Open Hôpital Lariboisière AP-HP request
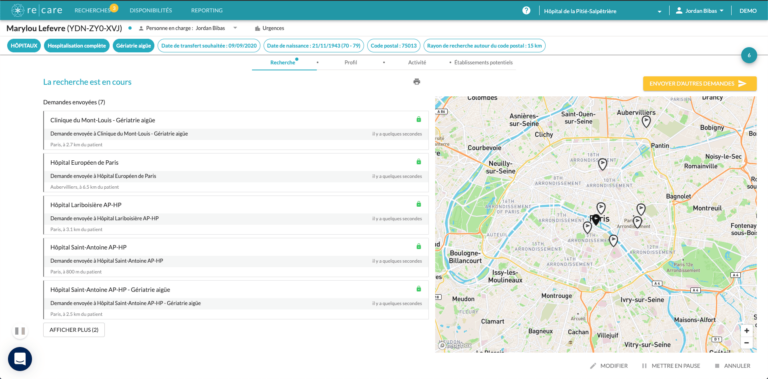768x379 pixels. tap(236, 215)
